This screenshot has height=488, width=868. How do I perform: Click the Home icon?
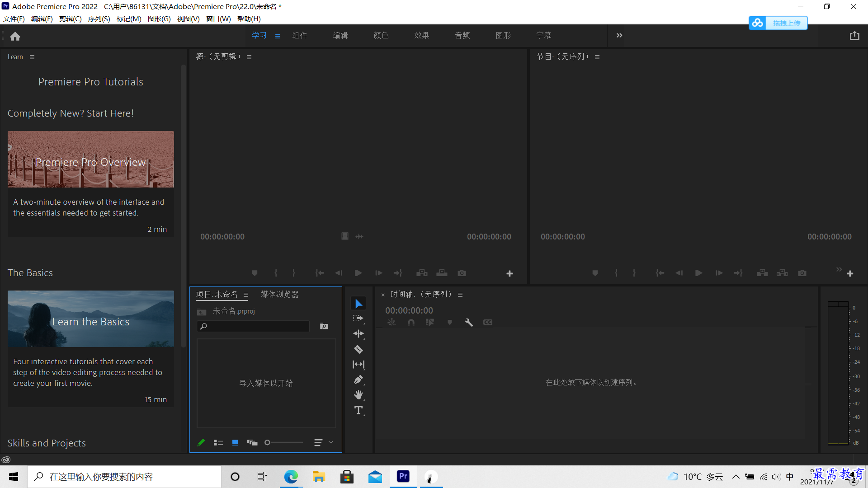click(x=15, y=36)
